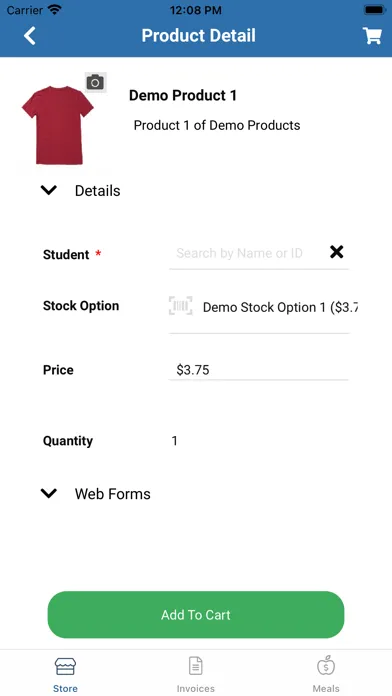Tap the Web Forms label
Viewport: 392px width, 696px height.
113,494
